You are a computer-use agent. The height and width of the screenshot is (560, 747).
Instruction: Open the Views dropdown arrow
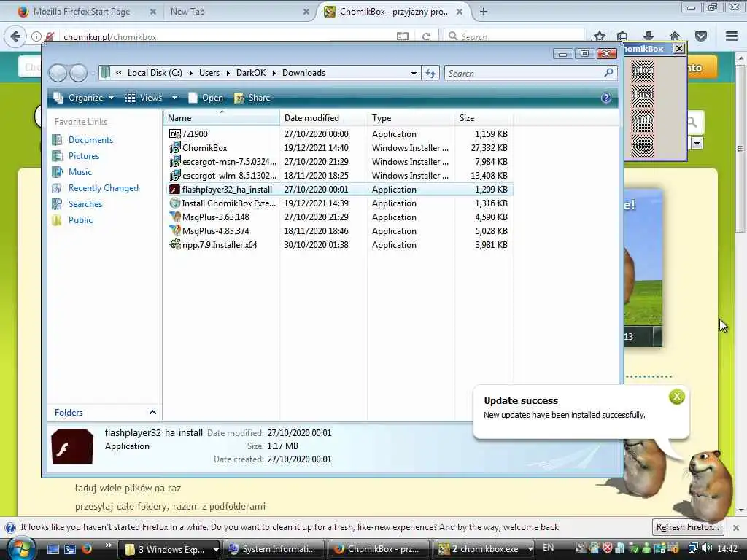click(x=174, y=98)
